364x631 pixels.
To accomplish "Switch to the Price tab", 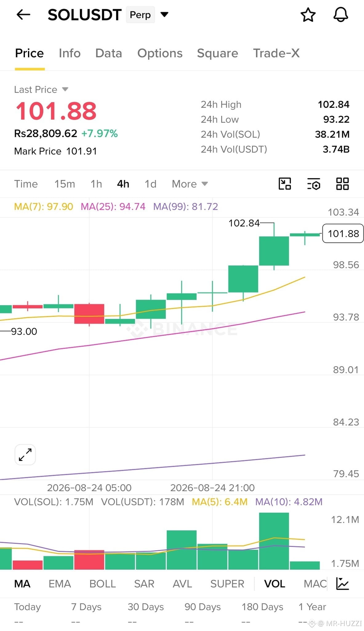I will (x=30, y=53).
